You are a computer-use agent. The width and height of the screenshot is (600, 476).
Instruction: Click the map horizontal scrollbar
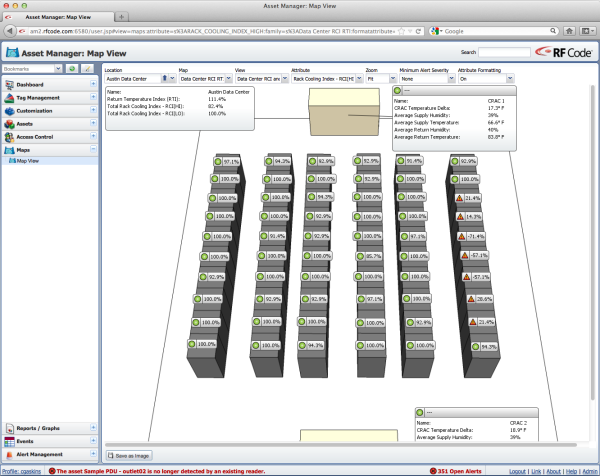point(341,445)
